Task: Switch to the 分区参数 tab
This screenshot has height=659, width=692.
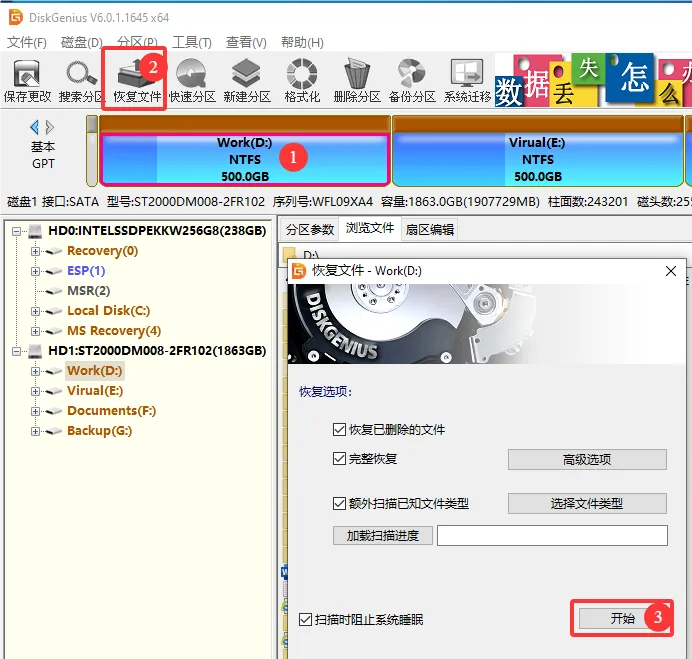Action: tap(310, 230)
